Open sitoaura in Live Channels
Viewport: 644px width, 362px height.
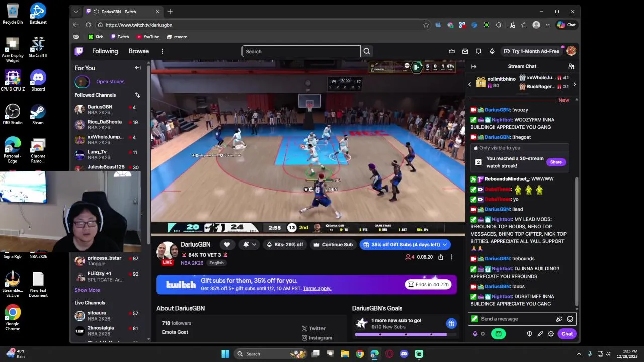(107, 316)
